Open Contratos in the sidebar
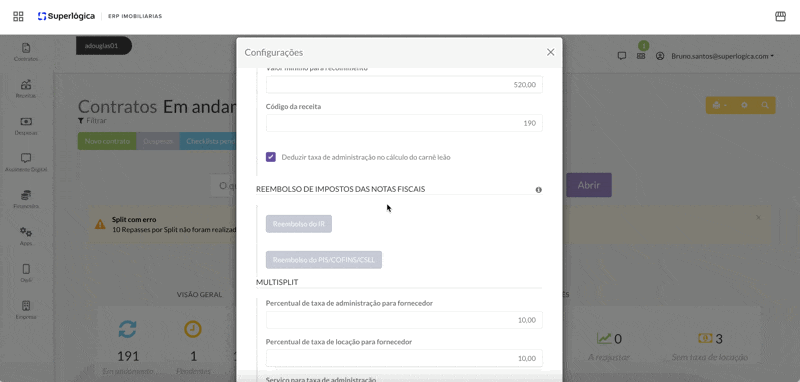The height and width of the screenshot is (382, 800). pos(26,52)
